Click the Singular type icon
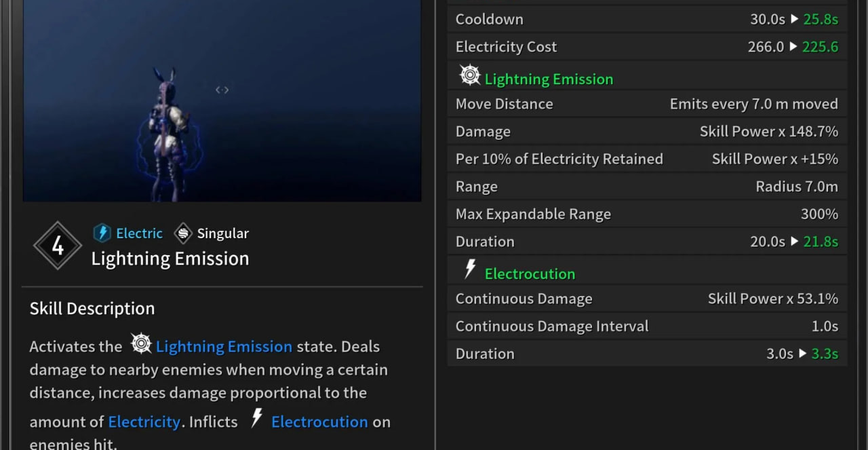Viewport: 868px width, 450px height. (183, 233)
